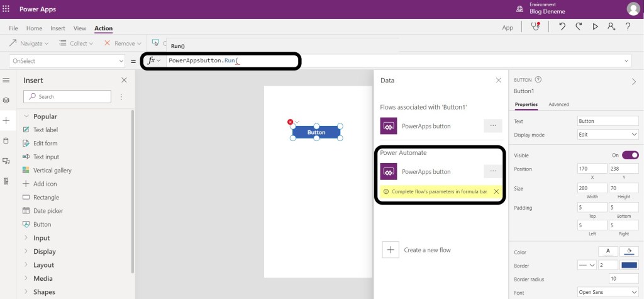Open the Insert menu tab

pos(58,28)
